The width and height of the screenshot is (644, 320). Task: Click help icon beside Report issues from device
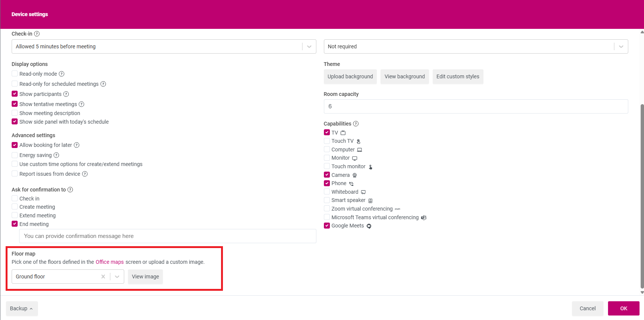tap(85, 174)
